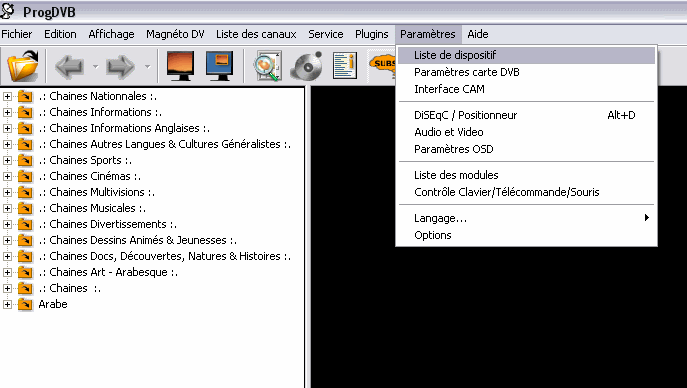Select '.: Chaines Informations :.' tree row

(x=100, y=112)
